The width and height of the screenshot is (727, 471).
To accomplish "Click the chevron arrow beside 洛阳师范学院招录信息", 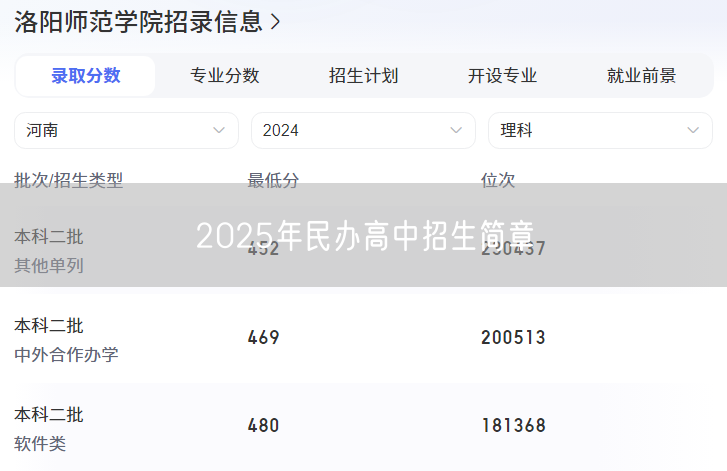I will point(275,21).
